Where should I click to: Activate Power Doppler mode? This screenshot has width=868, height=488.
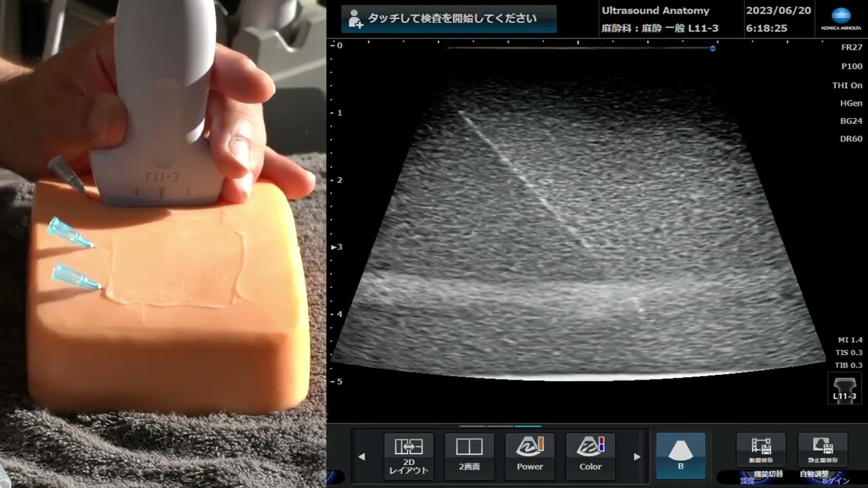click(x=530, y=455)
